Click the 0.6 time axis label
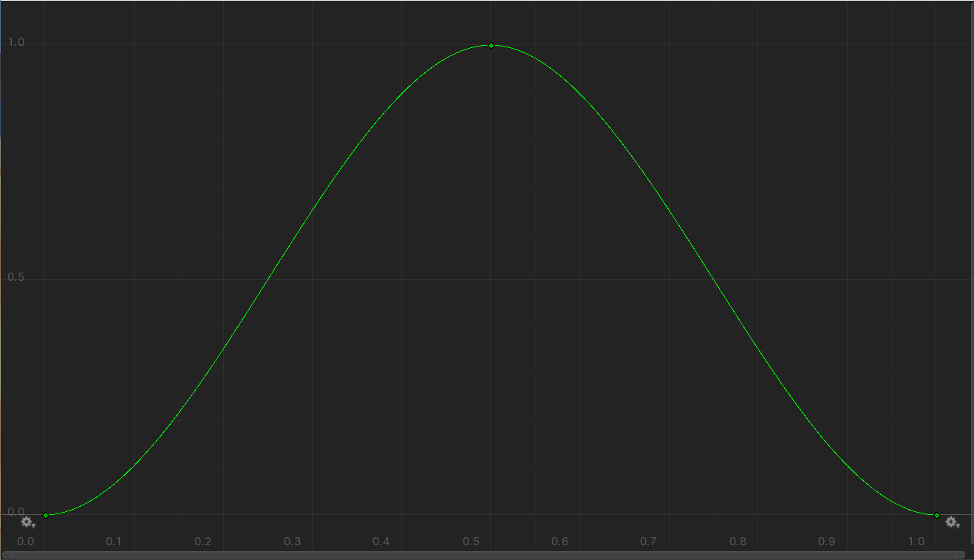 click(559, 542)
